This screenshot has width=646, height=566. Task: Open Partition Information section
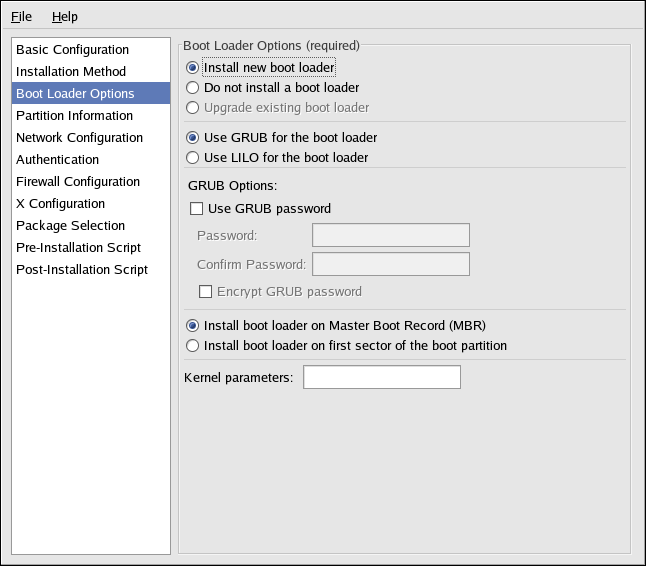(x=74, y=116)
